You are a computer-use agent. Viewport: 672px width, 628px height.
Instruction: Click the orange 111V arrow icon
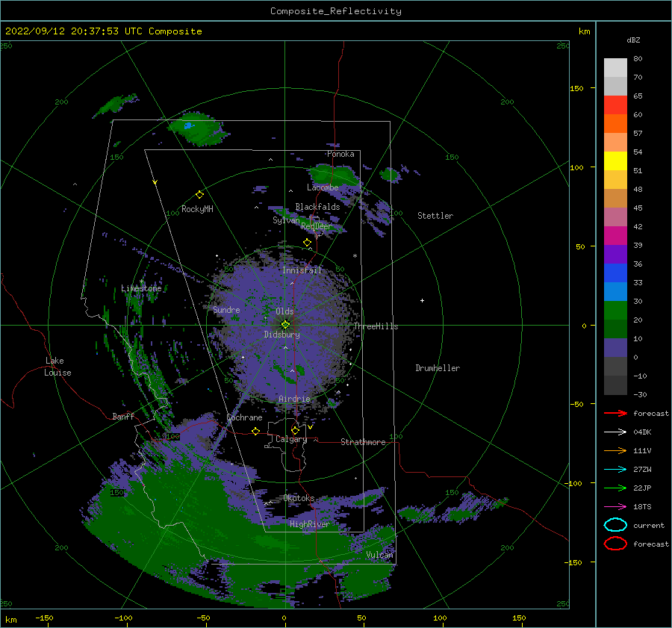(615, 450)
